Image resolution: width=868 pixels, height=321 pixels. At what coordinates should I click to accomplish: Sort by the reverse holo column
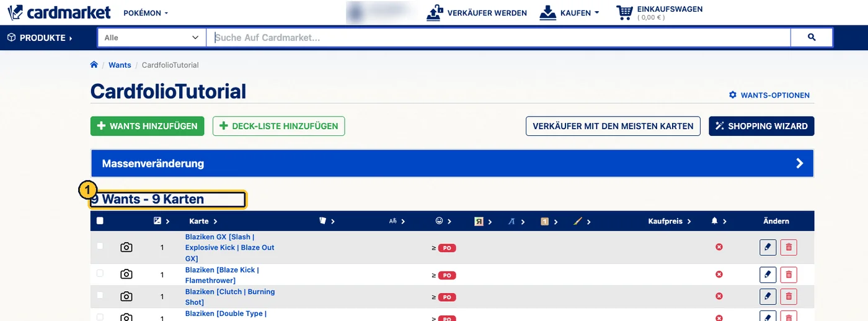tap(482, 221)
